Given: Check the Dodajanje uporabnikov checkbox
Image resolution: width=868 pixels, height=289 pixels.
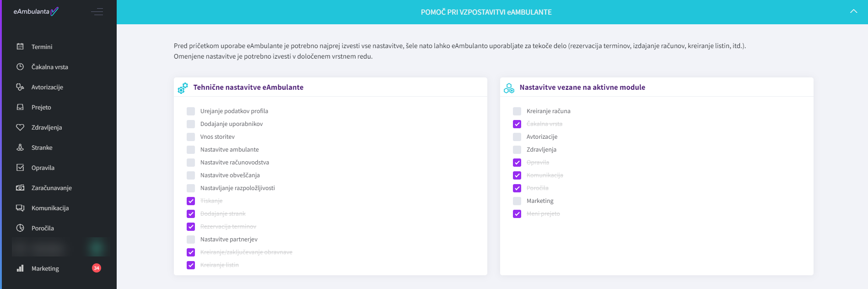Looking at the screenshot, I should coord(191,124).
